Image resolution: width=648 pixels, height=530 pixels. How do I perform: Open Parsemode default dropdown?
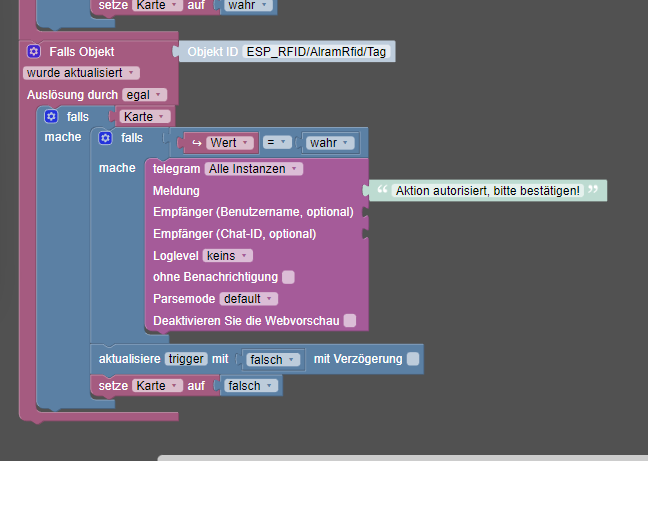(249, 299)
